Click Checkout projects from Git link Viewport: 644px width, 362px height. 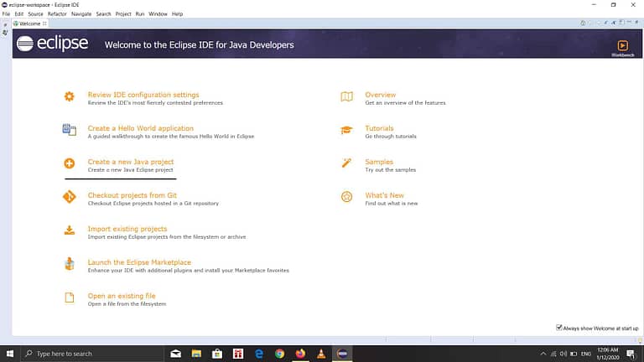point(132,195)
